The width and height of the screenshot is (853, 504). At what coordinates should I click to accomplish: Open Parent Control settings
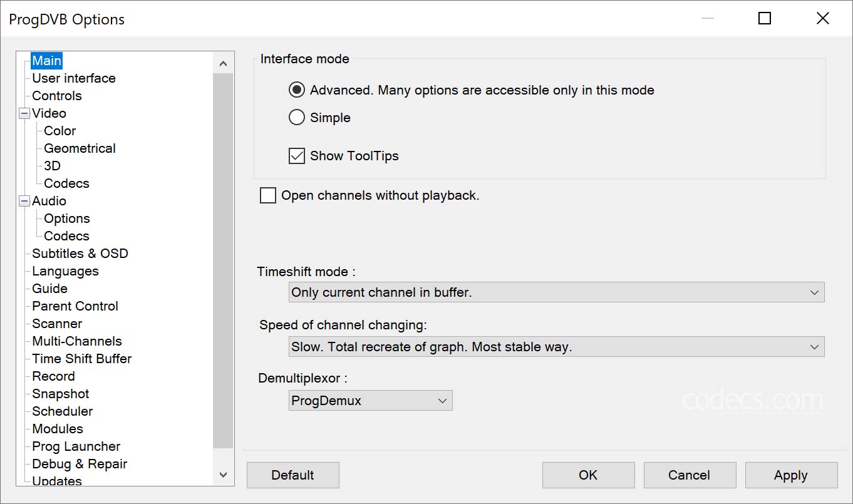coord(75,306)
